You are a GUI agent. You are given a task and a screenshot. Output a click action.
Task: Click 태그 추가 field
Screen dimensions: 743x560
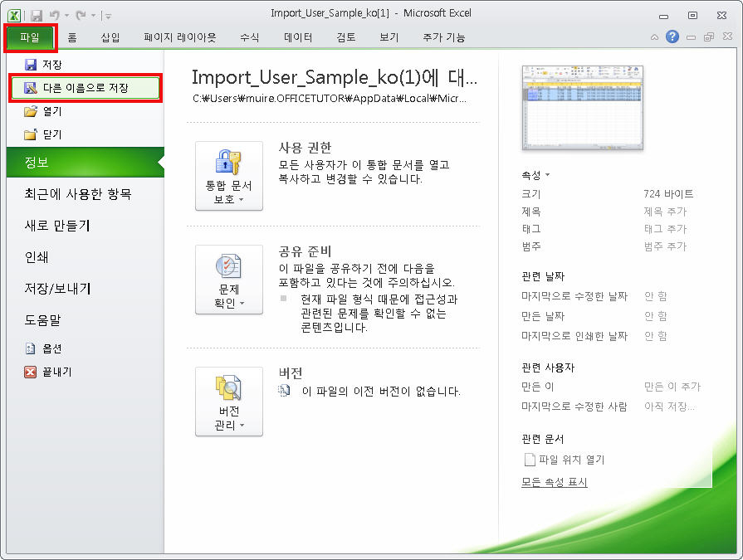tap(665, 229)
